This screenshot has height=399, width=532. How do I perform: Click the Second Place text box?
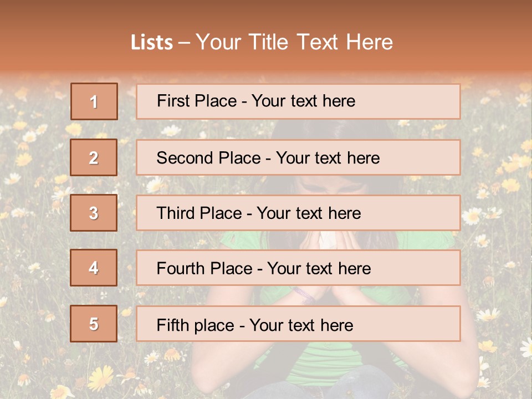pos(298,157)
